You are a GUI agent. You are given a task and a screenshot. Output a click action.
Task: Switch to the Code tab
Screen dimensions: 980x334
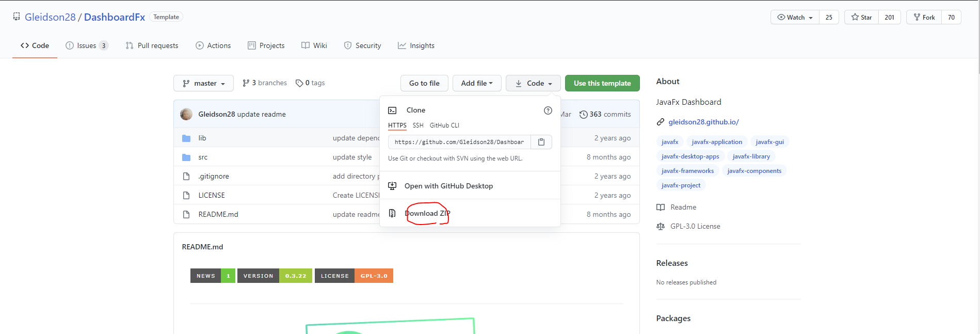[35, 45]
